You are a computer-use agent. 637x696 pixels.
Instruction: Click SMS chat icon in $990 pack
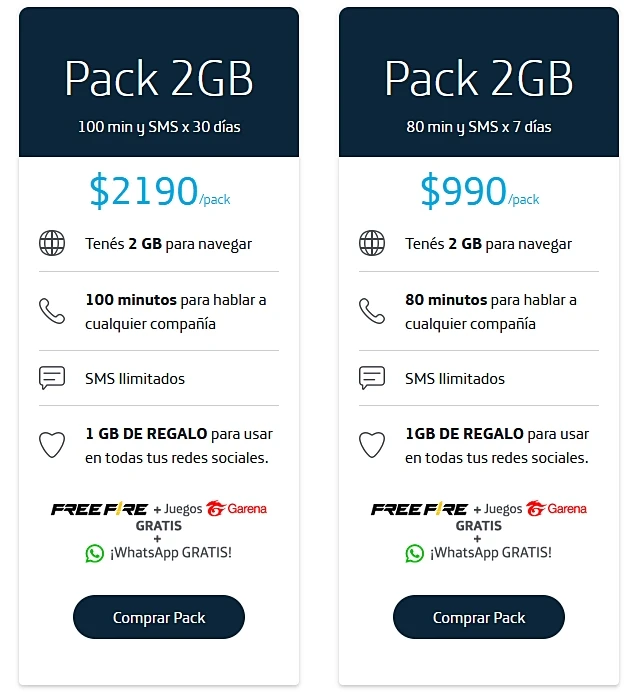coord(372,378)
